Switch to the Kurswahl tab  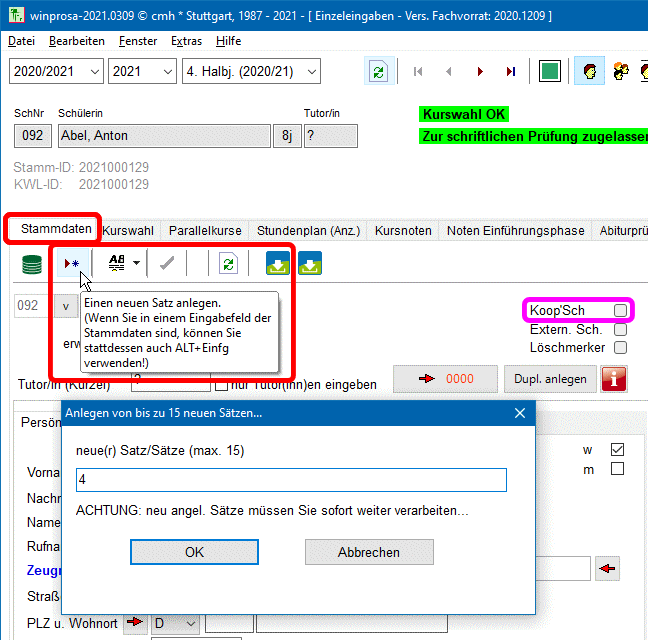click(x=128, y=230)
